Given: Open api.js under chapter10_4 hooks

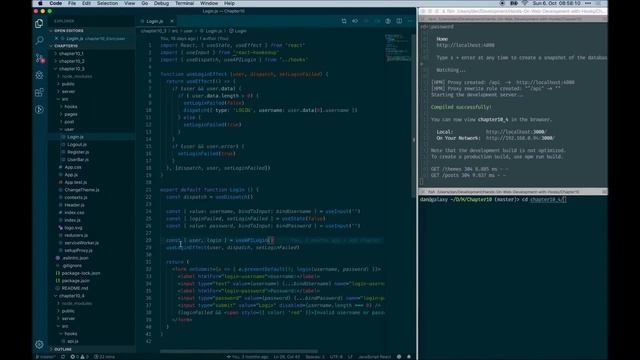Looking at the screenshot, I should 73,341.
